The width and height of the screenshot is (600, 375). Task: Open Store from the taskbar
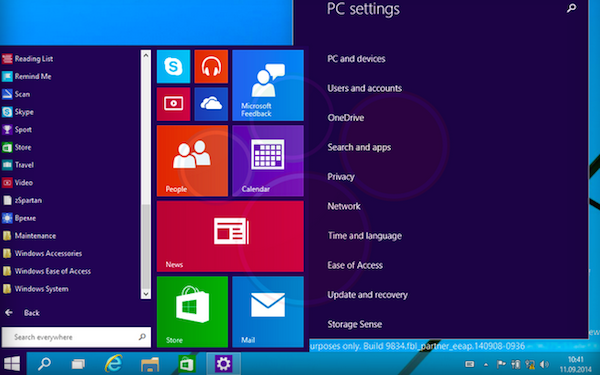(x=187, y=364)
